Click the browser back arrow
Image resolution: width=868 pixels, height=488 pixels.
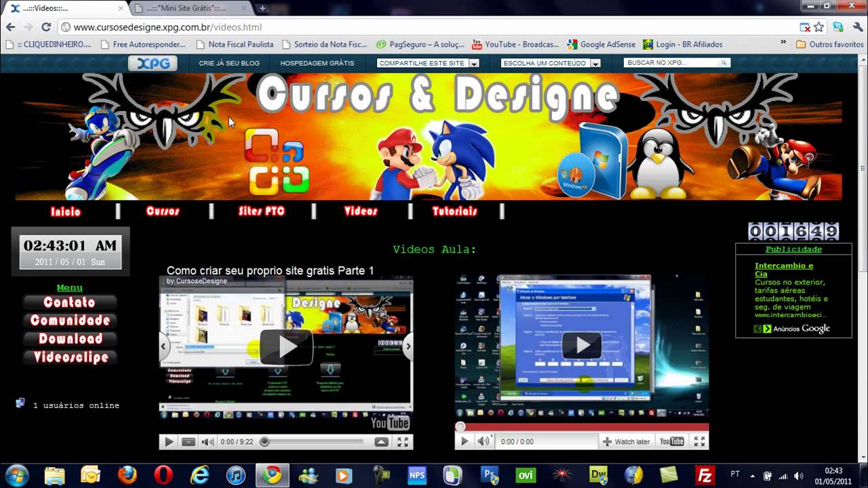click(x=11, y=27)
